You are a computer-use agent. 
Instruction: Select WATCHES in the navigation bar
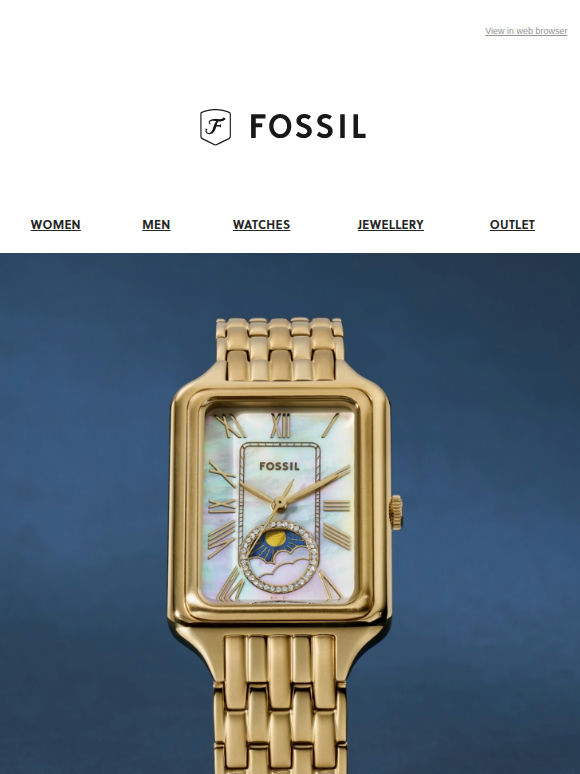261,225
